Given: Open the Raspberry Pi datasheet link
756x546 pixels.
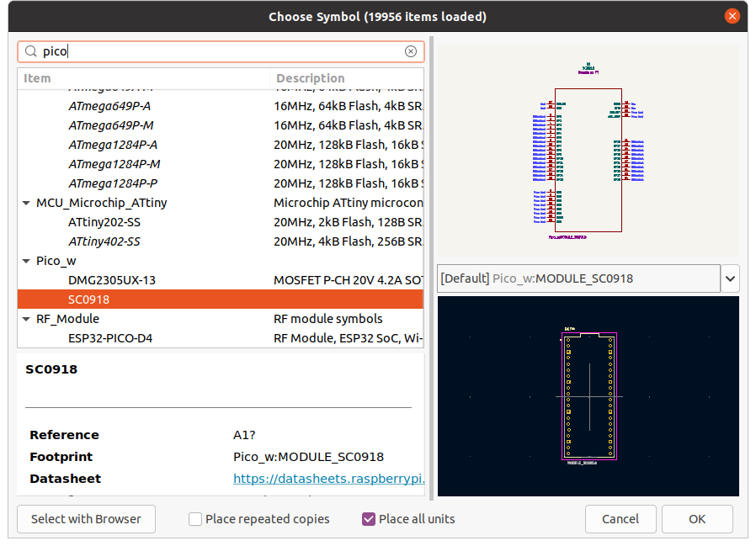Looking at the screenshot, I should [328, 479].
